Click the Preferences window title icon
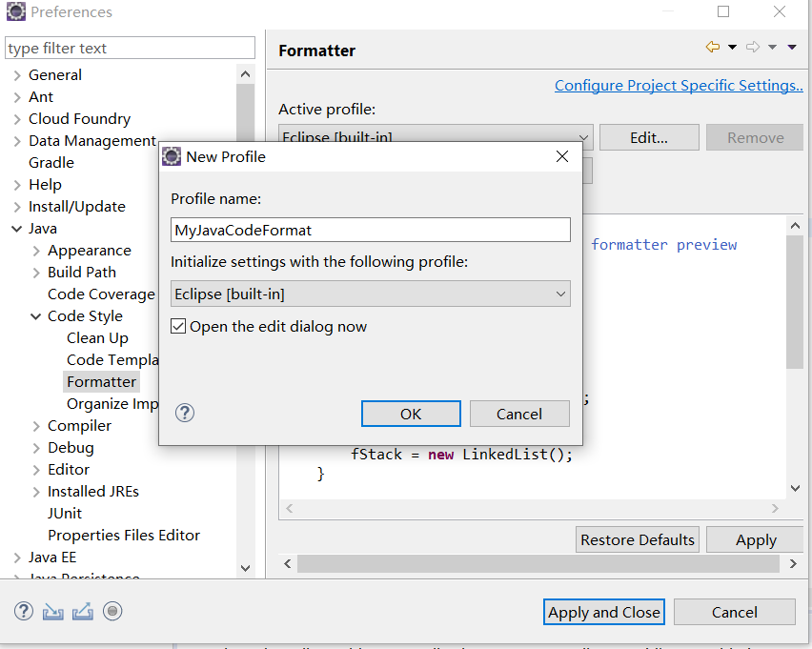The width and height of the screenshot is (812, 649). (15, 11)
